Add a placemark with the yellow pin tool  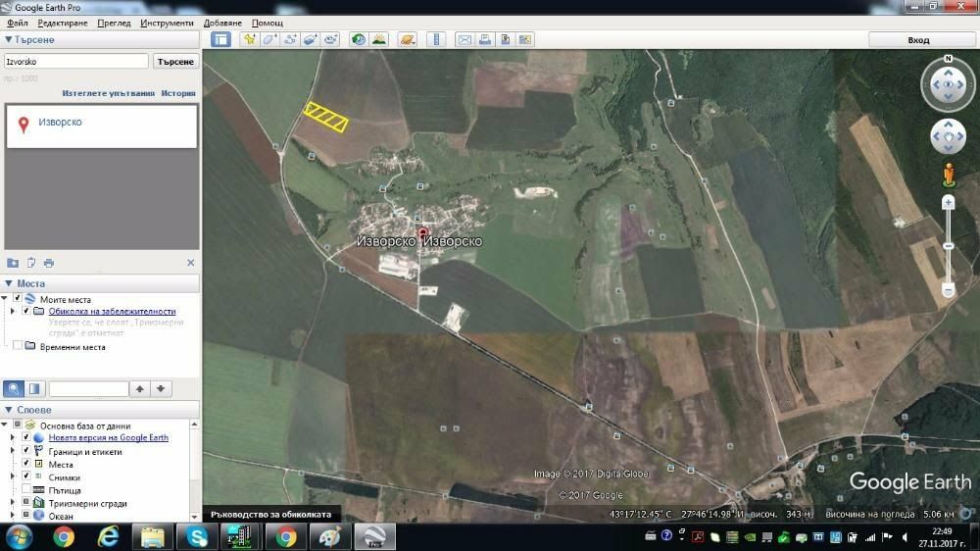coord(250,39)
